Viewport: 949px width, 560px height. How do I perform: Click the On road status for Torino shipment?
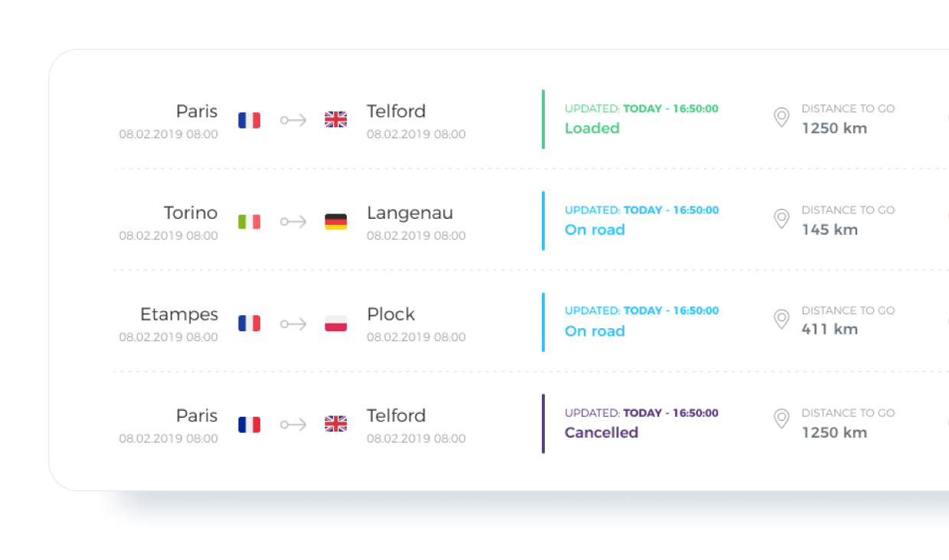click(x=595, y=230)
